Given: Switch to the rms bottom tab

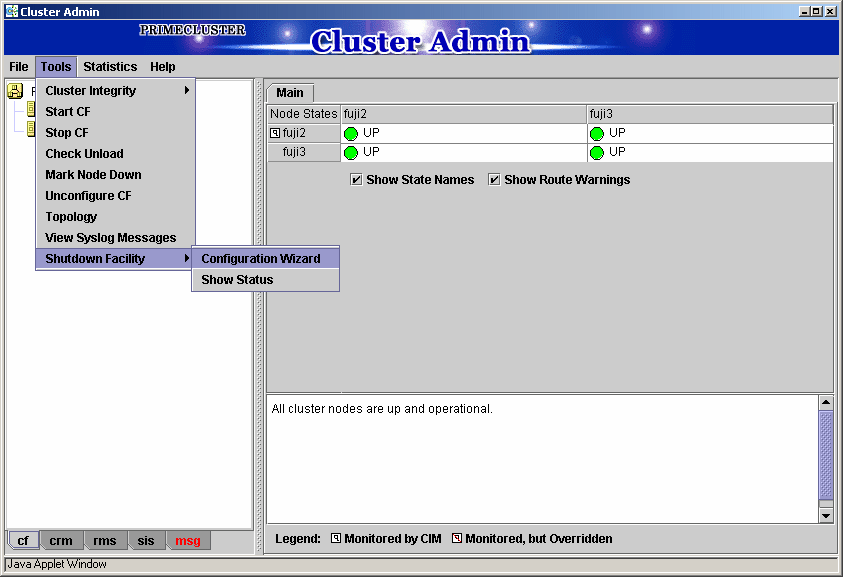Looking at the screenshot, I should tap(105, 540).
